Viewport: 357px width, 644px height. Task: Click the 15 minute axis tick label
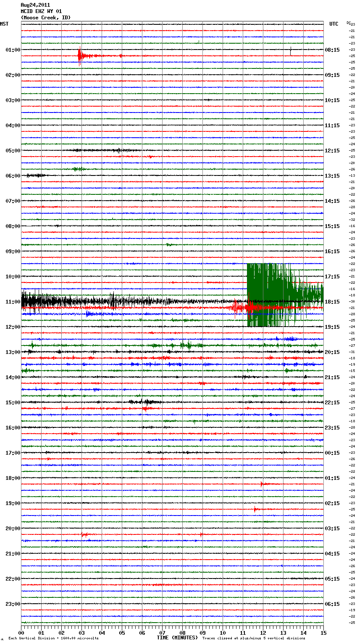coord(323,633)
